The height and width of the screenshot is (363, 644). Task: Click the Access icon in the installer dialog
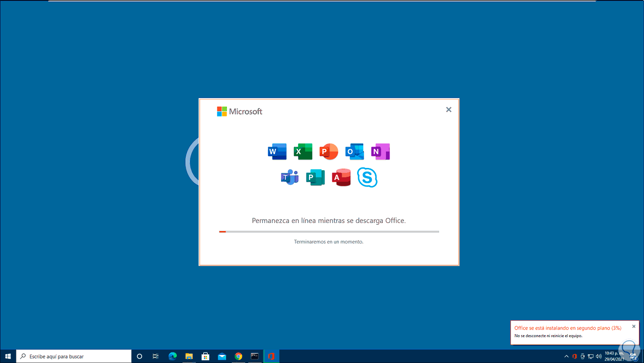341,177
